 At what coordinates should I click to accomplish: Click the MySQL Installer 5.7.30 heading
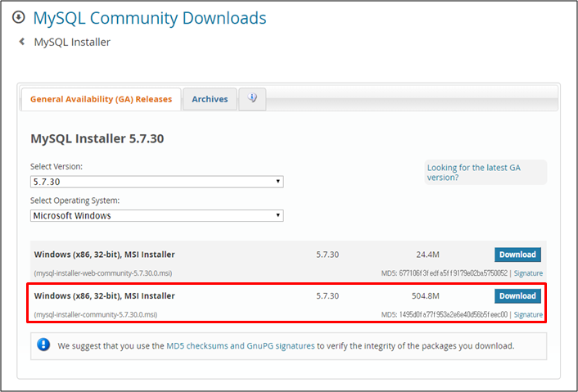[x=97, y=138]
